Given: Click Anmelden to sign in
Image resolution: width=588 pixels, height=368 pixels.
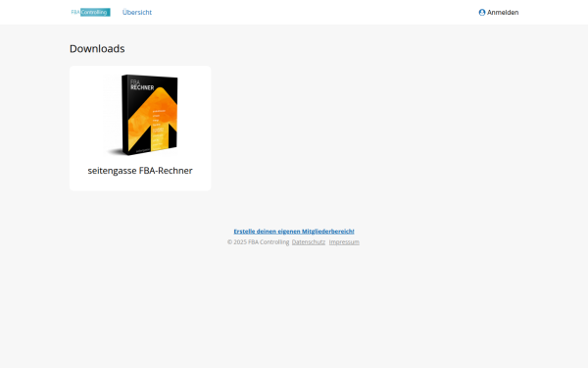Looking at the screenshot, I should click(503, 13).
